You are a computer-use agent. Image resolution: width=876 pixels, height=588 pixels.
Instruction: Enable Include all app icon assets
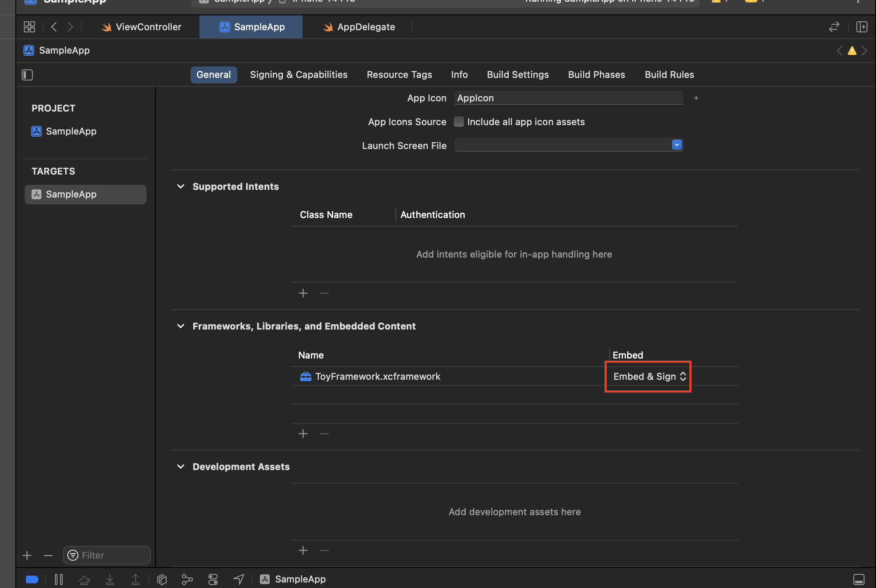click(x=459, y=122)
